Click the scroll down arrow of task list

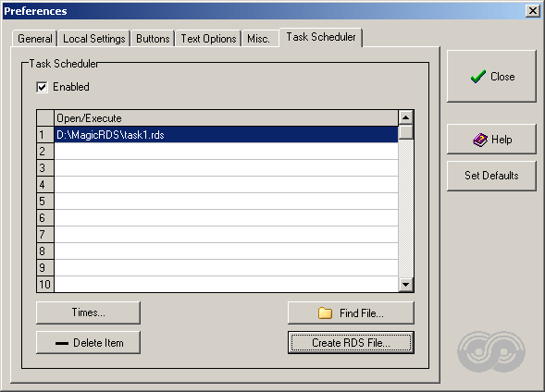pos(405,285)
